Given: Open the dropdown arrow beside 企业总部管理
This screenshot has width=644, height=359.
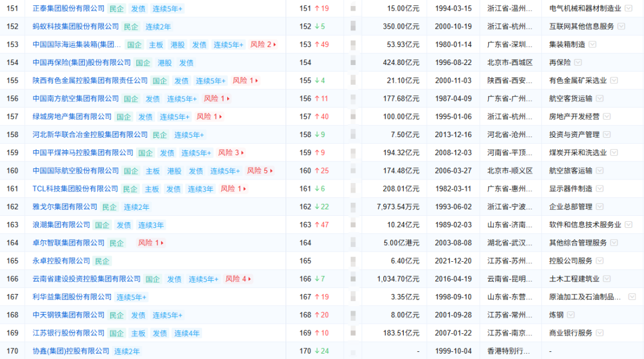Looking at the screenshot, I should pos(600,206).
